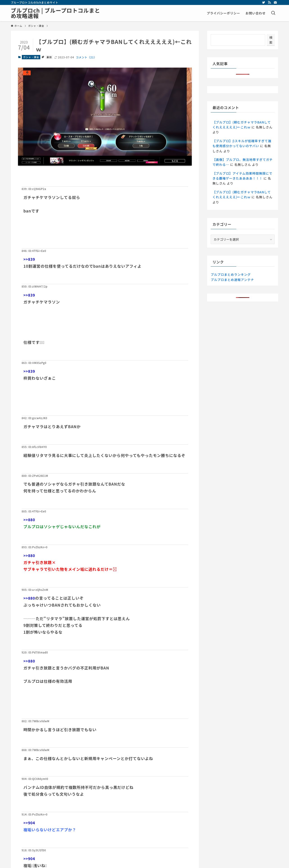
Task: Open the gacha screenshot image in the article
Action: click(105, 116)
